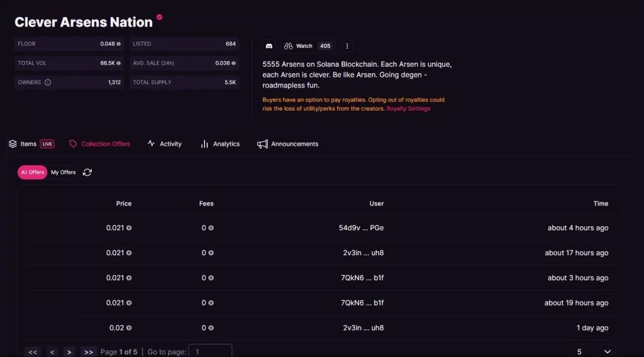Click the Go to page input field
The image size is (644, 357).
pyautogui.click(x=210, y=351)
